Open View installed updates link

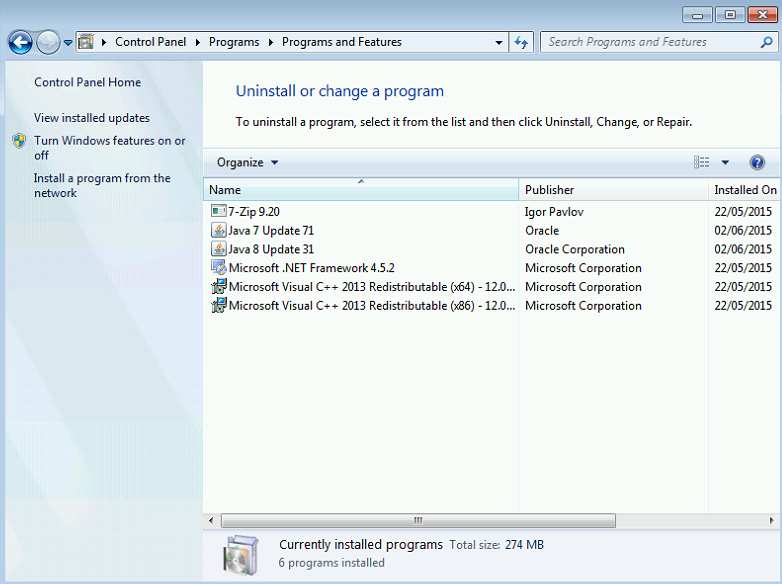click(x=92, y=118)
